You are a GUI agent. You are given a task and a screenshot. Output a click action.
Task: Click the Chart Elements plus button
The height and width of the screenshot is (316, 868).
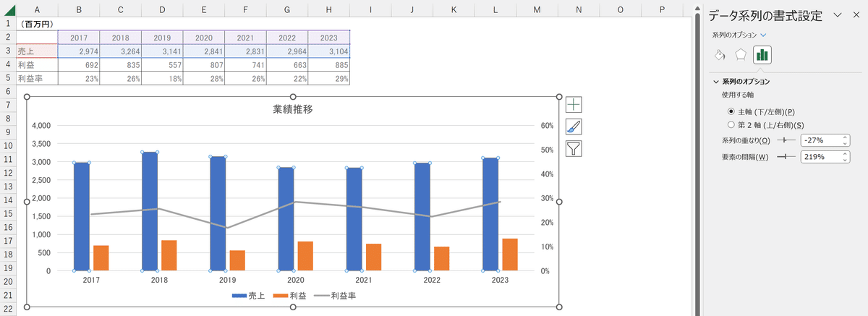pos(573,105)
